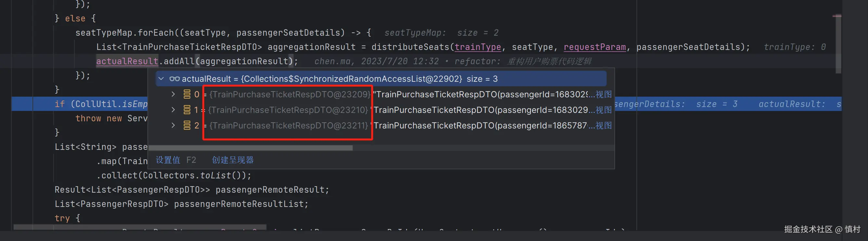Click the debugger popup horizontal scrollbar thumb

251,148
